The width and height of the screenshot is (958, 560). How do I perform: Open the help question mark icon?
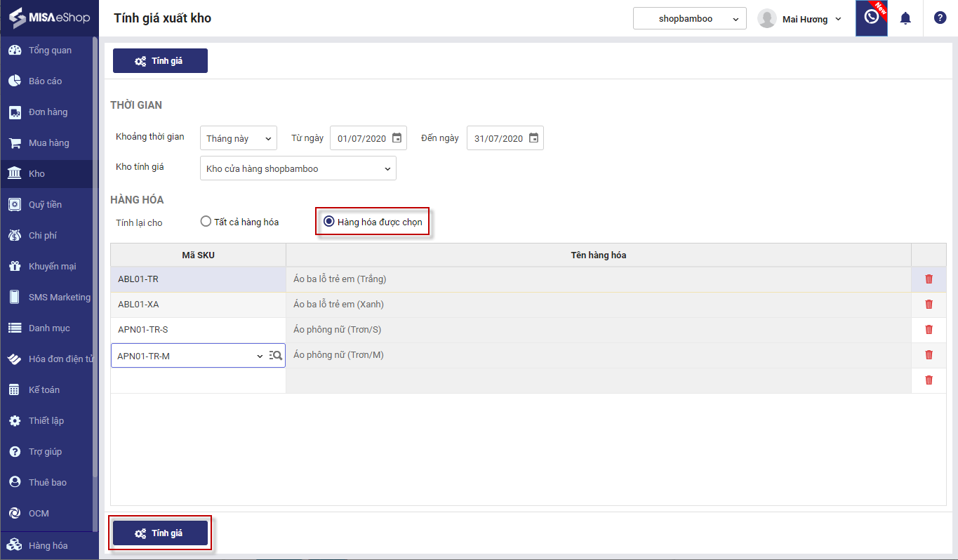point(940,18)
